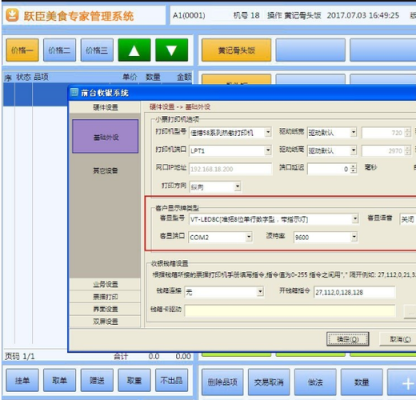The image size is (416, 400).
Task: Click the A1(0001) table label
Action: [x=189, y=15]
